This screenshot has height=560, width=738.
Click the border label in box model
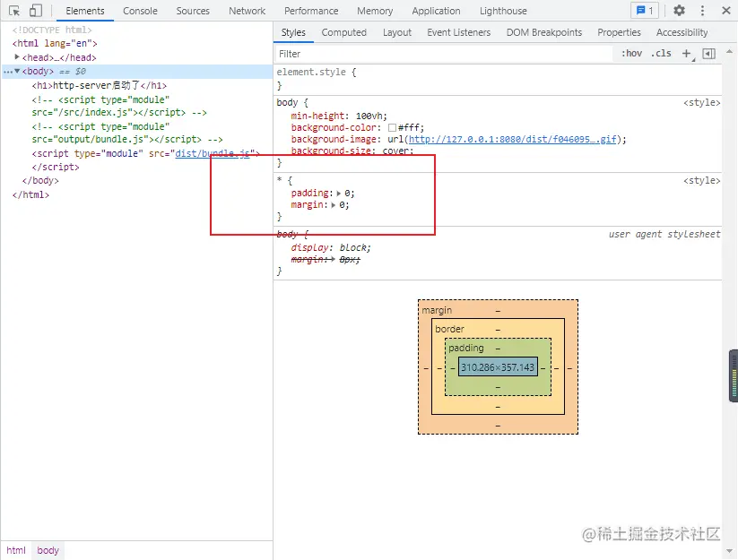449,329
